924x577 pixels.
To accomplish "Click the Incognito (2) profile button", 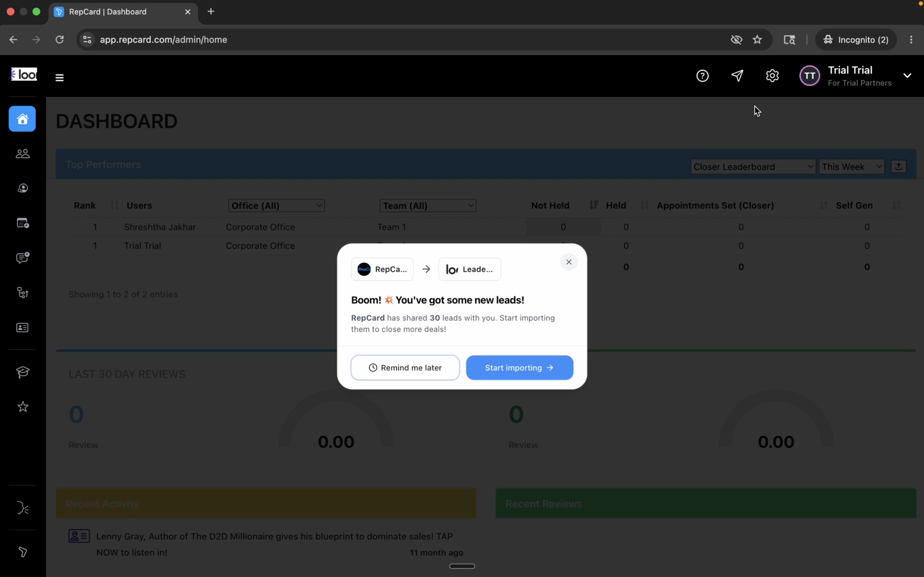I will point(856,40).
